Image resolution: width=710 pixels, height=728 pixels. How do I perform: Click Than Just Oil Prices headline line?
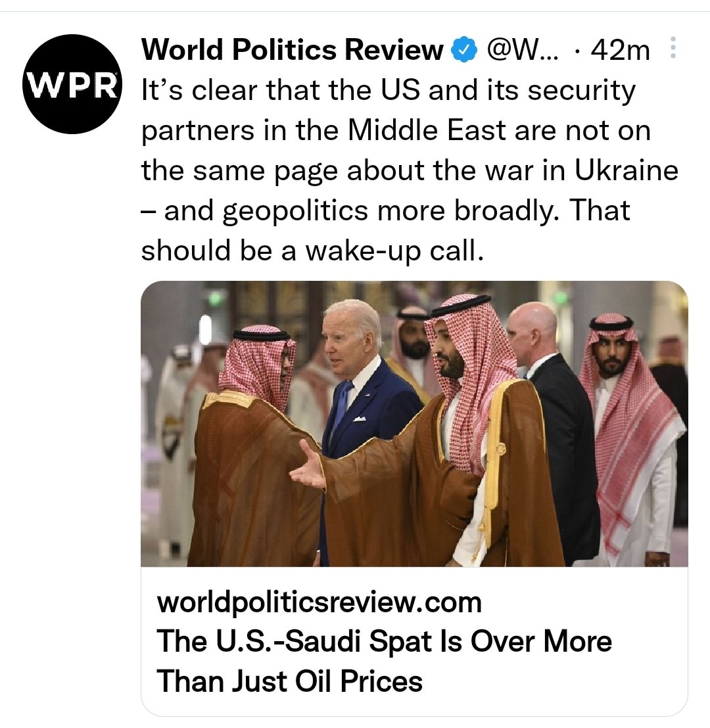(289, 681)
